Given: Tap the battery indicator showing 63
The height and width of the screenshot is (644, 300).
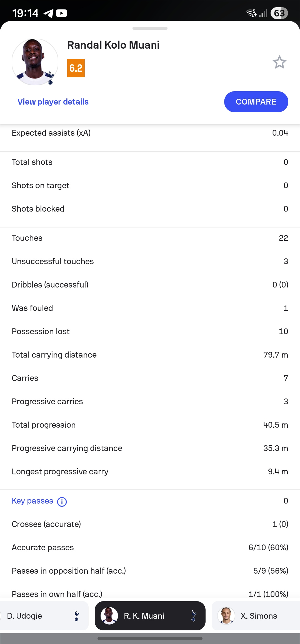Looking at the screenshot, I should tap(279, 13).
